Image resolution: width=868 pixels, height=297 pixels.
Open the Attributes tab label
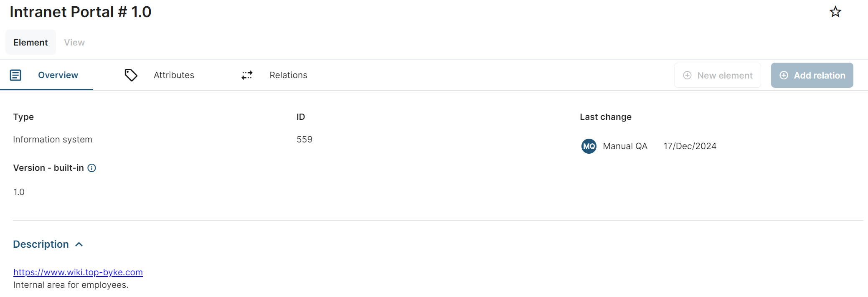pos(174,75)
